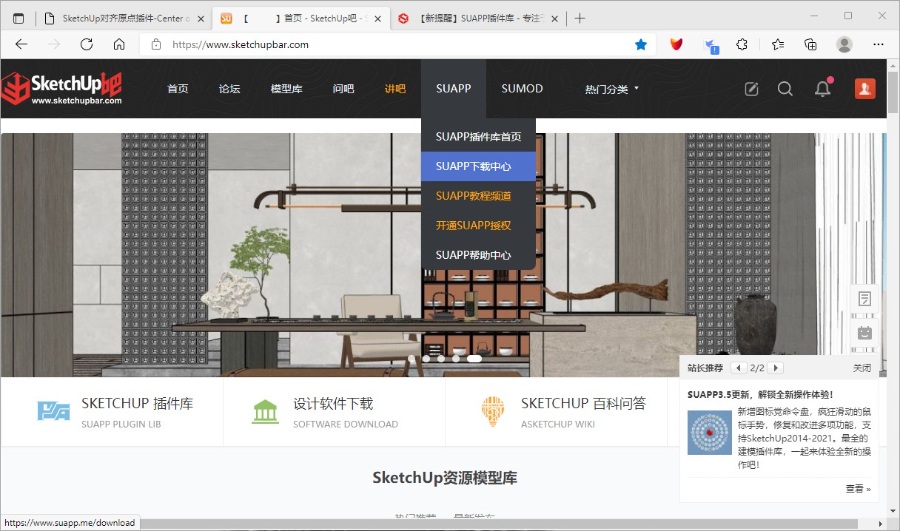
Task: Select SUAPP教程频道 from dropdown
Action: tap(478, 196)
